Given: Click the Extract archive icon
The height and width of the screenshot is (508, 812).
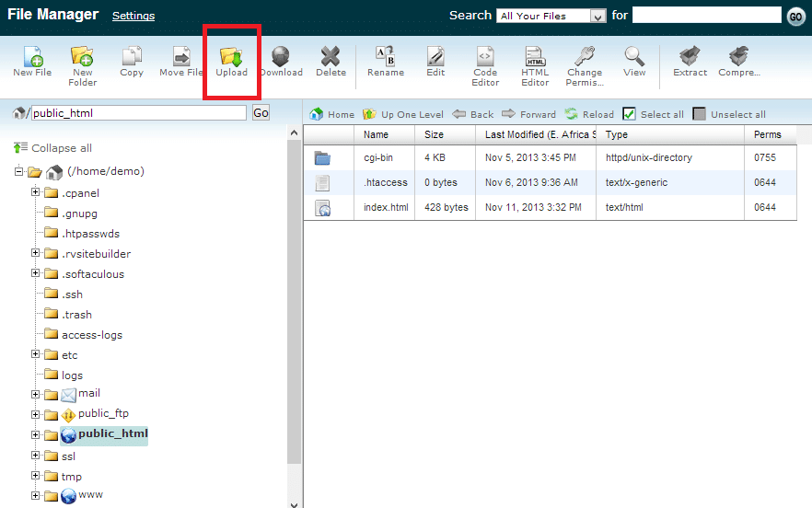Looking at the screenshot, I should (x=690, y=62).
